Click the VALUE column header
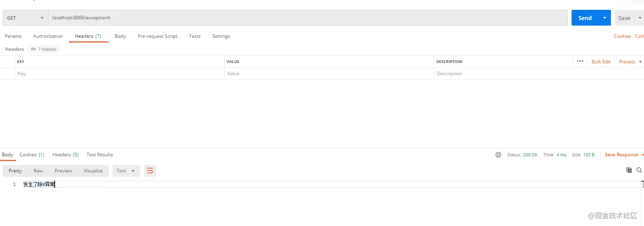Screen dimensions: 644x226 pos(233,62)
